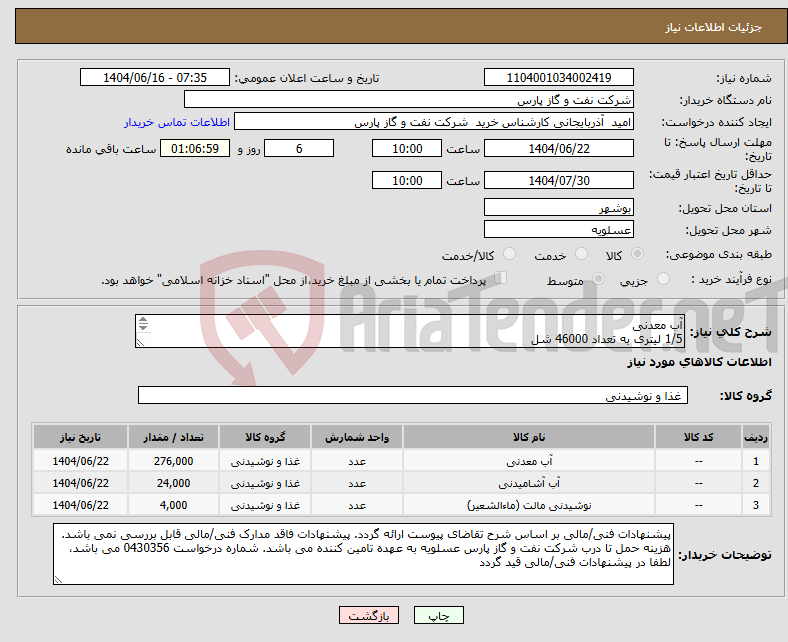
Task: Click the تاریخ نیاز column header
Action: (80, 437)
